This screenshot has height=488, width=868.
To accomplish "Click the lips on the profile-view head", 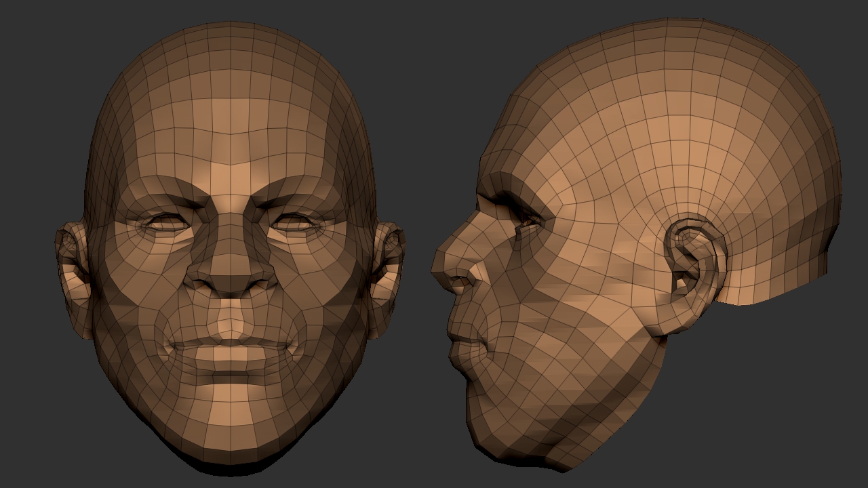I will pos(460,342).
